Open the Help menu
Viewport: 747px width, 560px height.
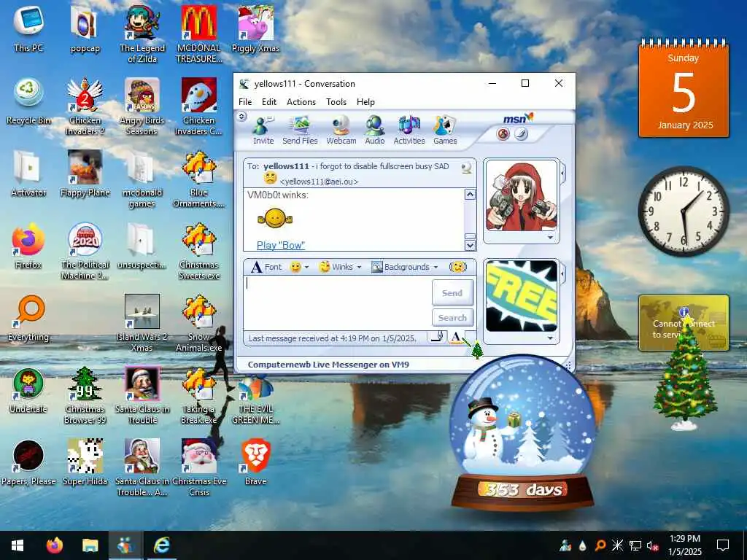(365, 102)
